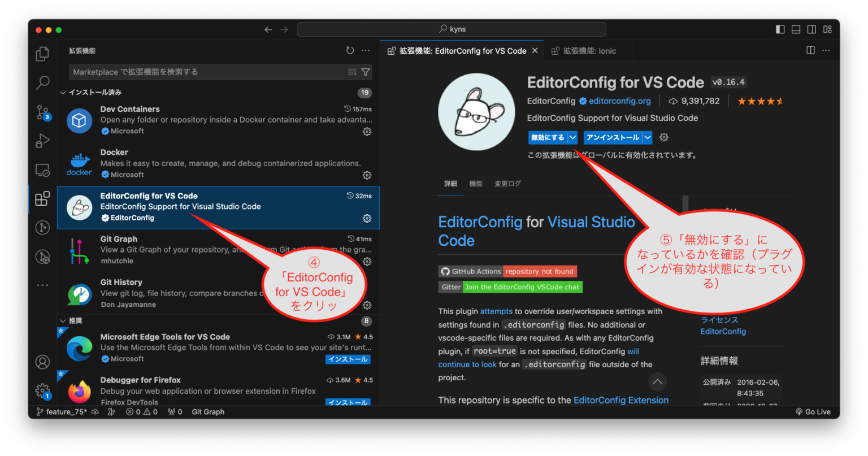
Task: Click the GitHub Actions repository not found badge
Action: (507, 271)
